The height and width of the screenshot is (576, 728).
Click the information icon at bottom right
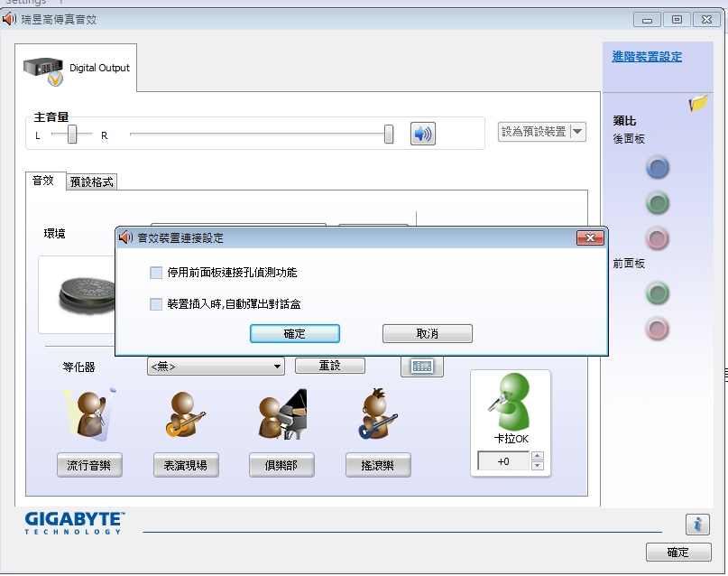tap(697, 525)
